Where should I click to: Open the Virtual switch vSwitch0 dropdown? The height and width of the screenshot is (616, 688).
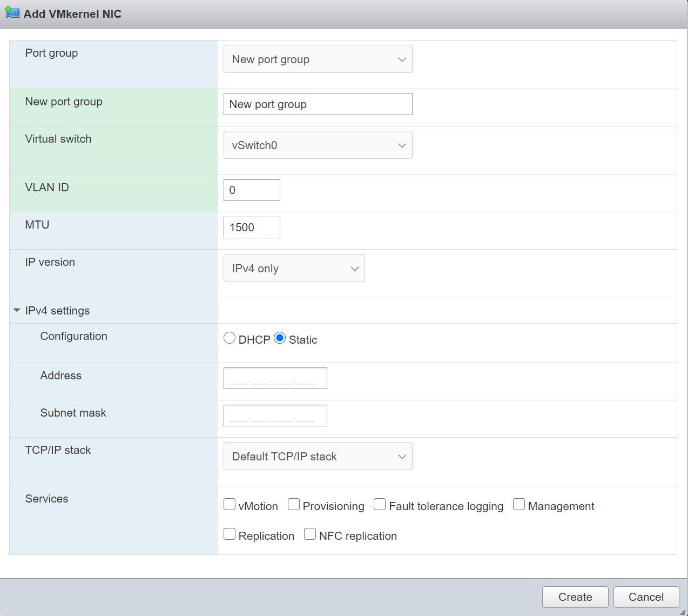point(318,145)
